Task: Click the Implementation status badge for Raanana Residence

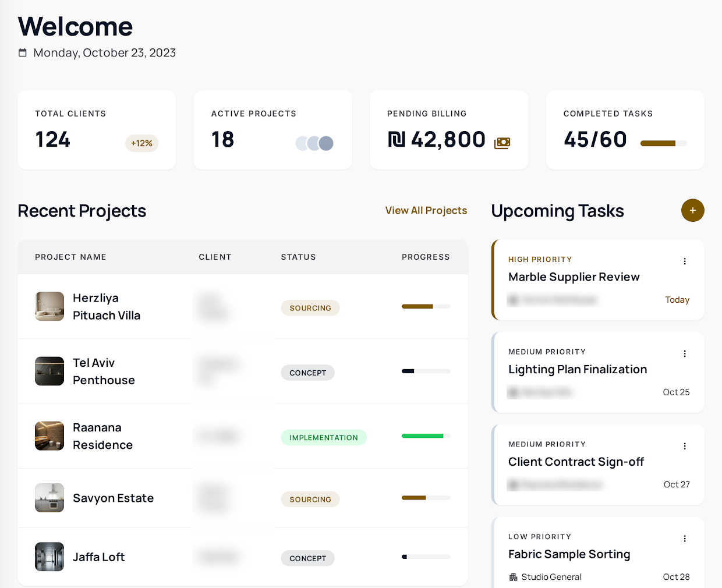Action: click(x=324, y=437)
